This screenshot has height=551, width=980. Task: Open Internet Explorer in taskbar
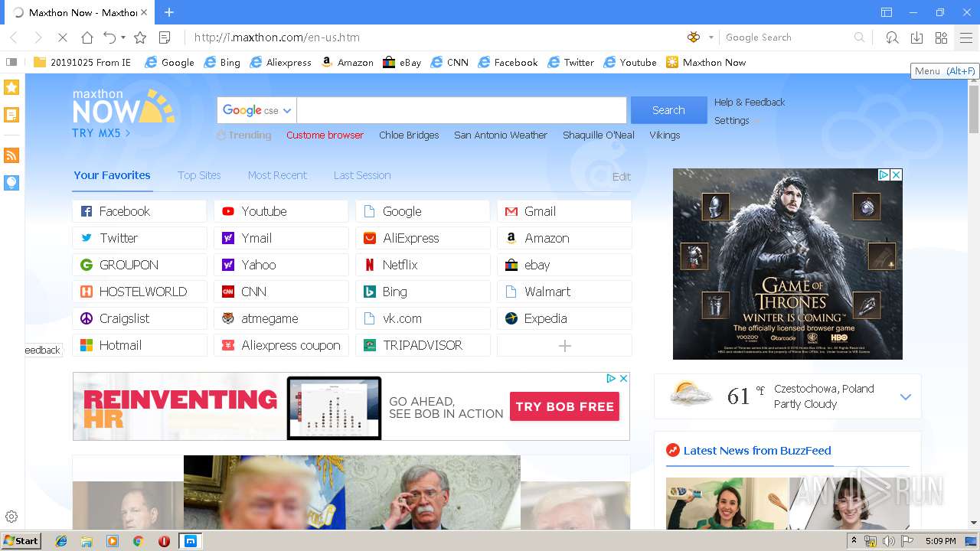coord(61,541)
